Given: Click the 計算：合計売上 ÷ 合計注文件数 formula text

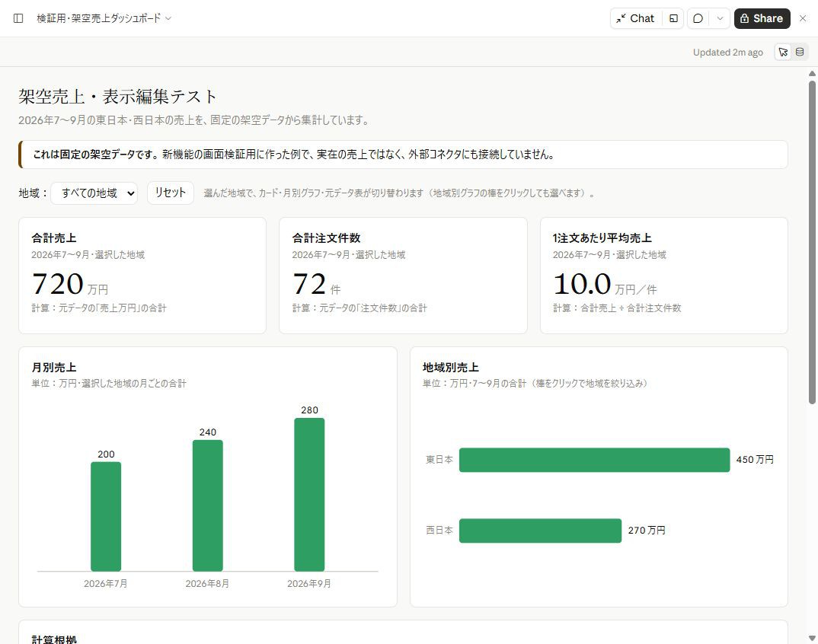Looking at the screenshot, I should (x=617, y=308).
